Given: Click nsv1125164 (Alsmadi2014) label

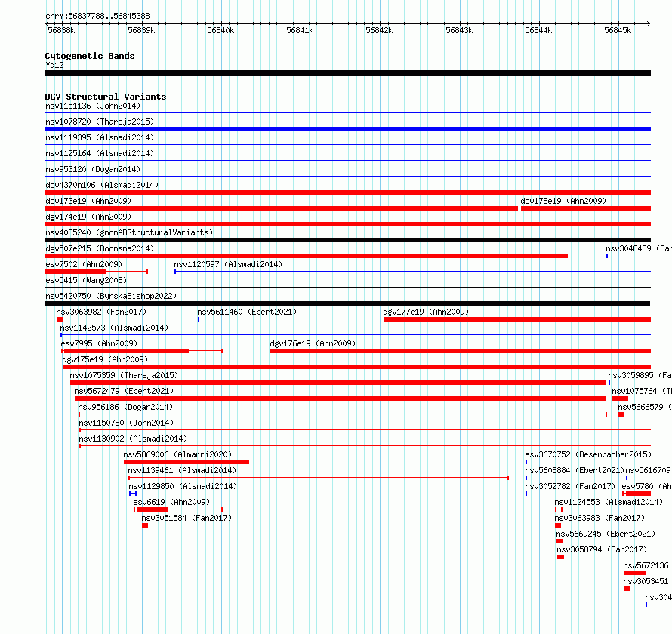Looking at the screenshot, I should click(100, 153).
